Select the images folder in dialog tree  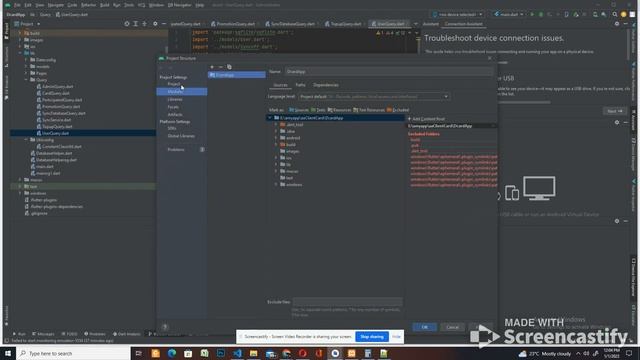(290, 151)
